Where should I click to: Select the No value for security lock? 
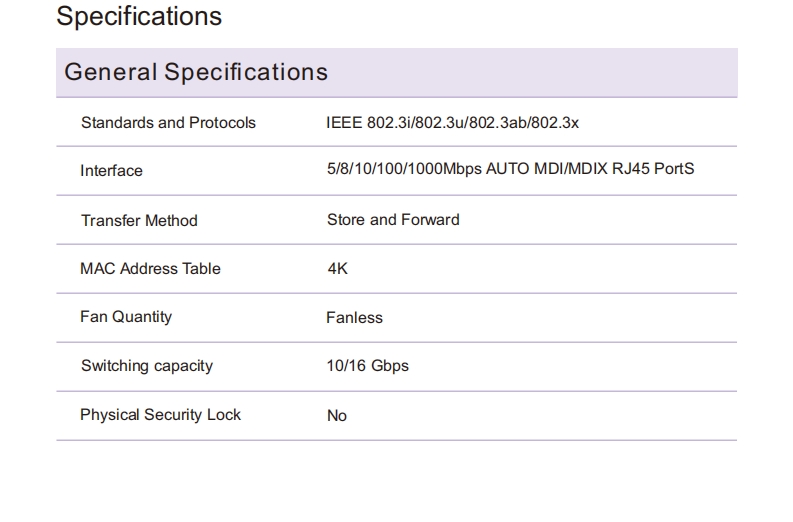click(337, 416)
